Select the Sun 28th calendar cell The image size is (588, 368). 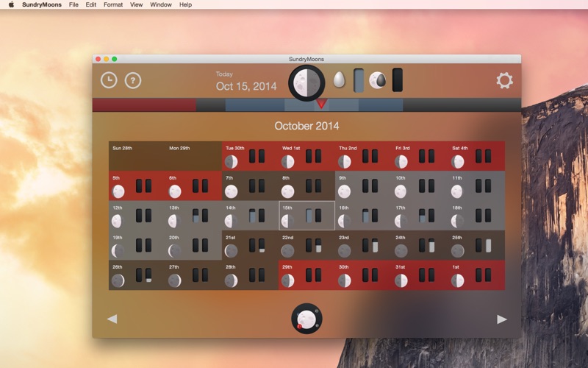pos(137,156)
